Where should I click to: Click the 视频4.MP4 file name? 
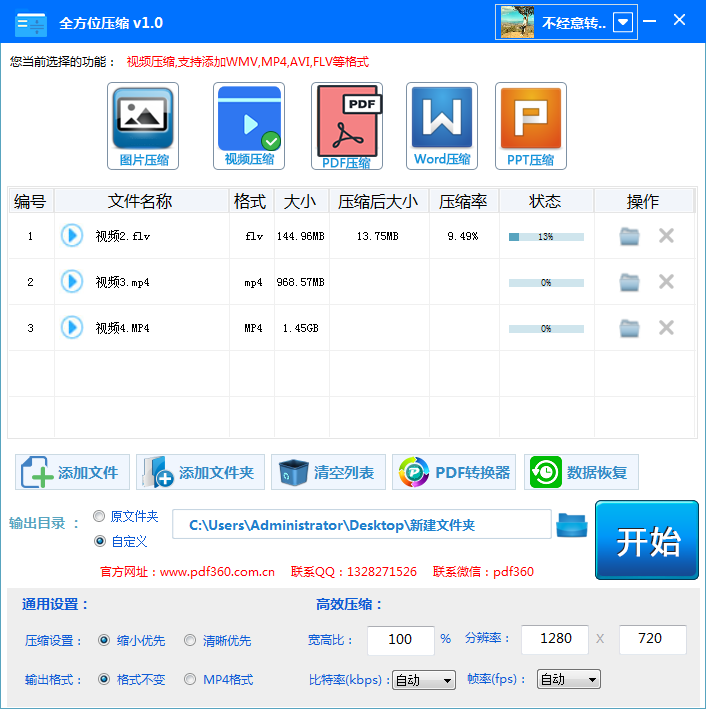pyautogui.click(x=123, y=328)
